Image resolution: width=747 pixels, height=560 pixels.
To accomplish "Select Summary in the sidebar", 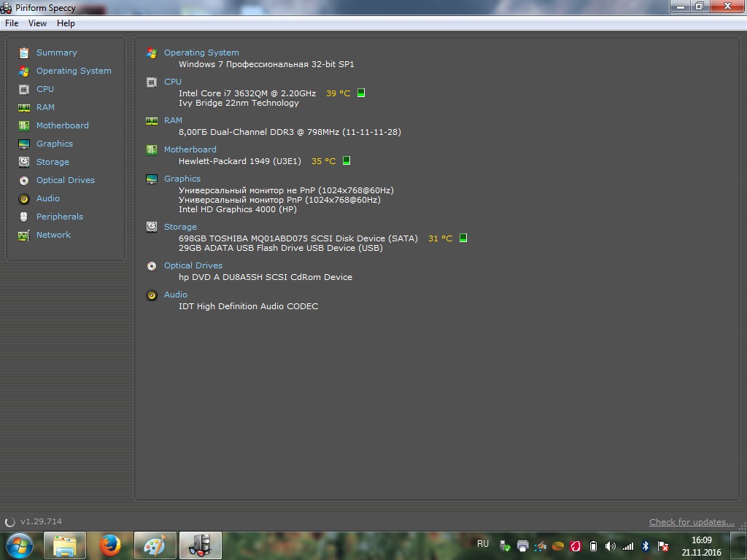I will 57,52.
